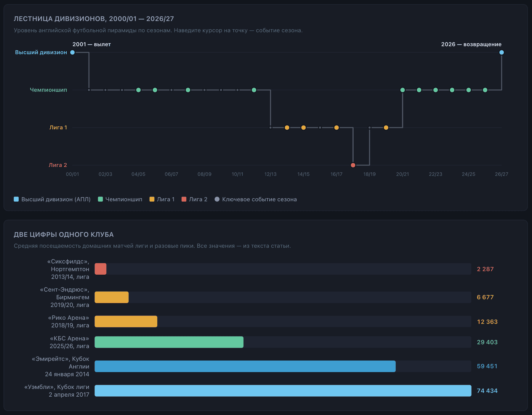This screenshot has height=415, width=532.
Task: Click the «Лига 1» y-axis label
Action: pos(58,128)
